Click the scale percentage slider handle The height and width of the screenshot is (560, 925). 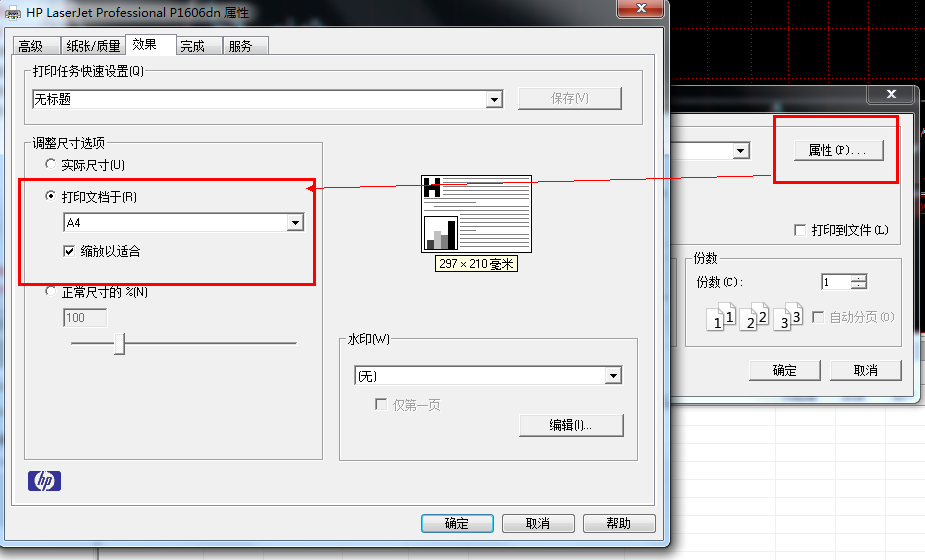click(x=119, y=344)
